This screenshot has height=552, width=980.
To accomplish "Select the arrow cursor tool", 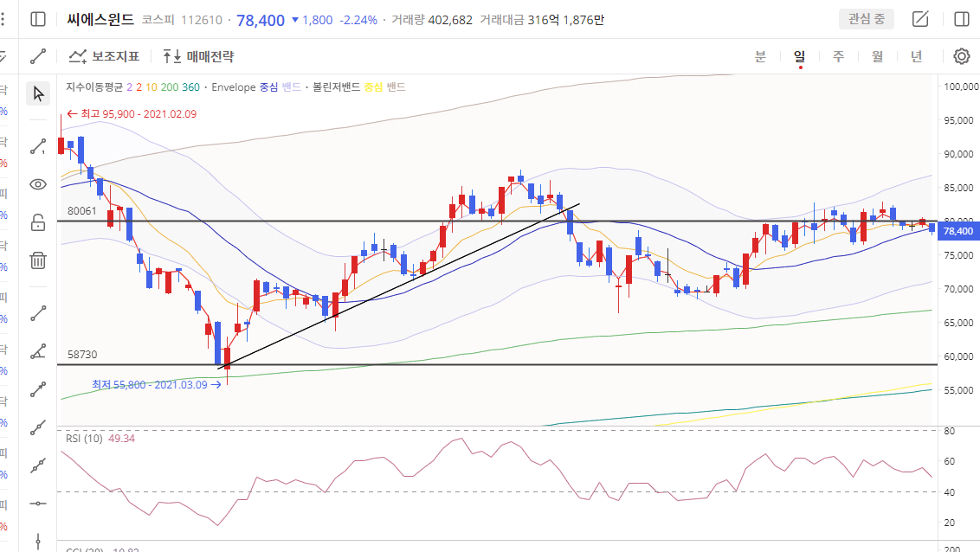I will [x=38, y=93].
